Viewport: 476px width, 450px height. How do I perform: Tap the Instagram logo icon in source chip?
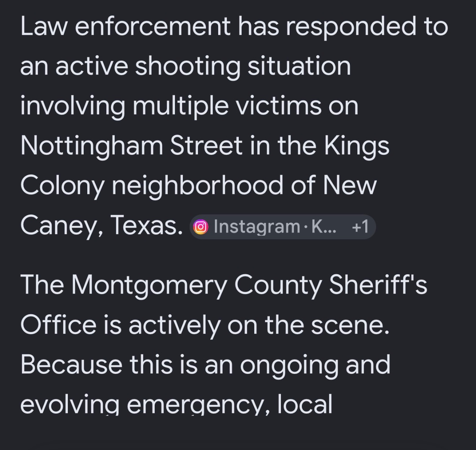[201, 227]
